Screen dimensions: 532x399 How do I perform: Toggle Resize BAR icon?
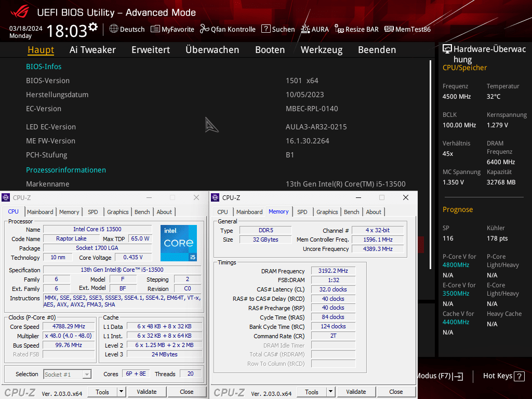click(339, 29)
